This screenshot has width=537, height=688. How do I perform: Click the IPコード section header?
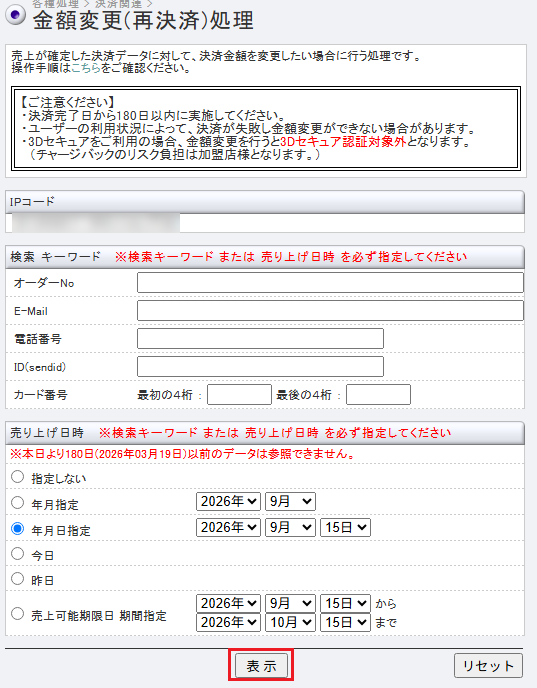(x=265, y=202)
